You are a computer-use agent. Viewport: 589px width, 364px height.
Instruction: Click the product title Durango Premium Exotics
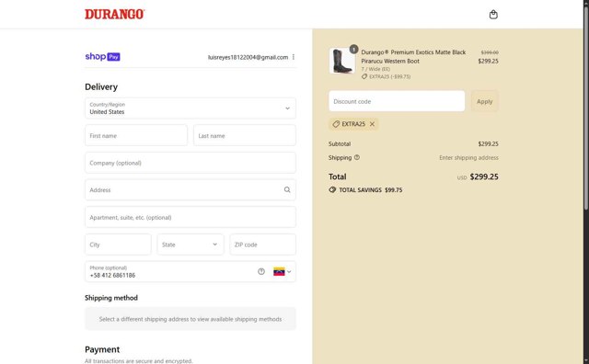[x=413, y=57]
